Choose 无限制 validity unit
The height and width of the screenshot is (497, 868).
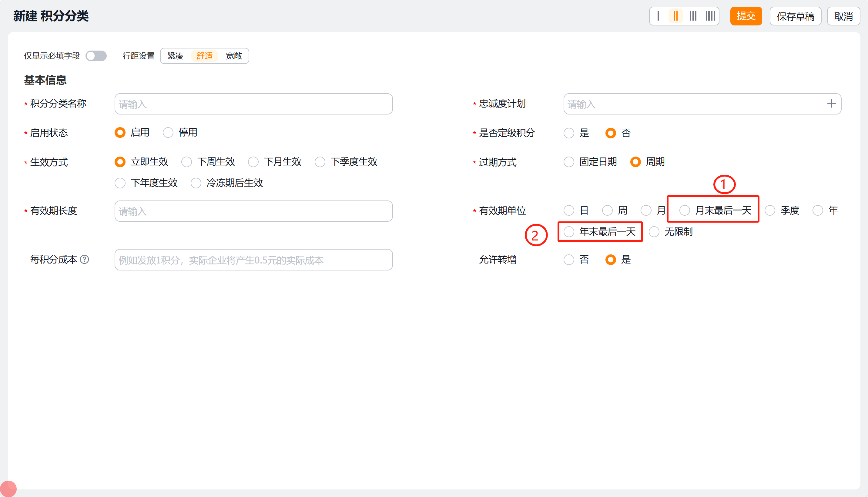tap(654, 232)
